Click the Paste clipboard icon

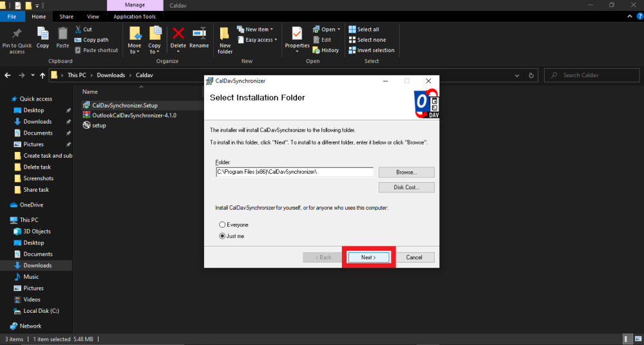tap(62, 35)
